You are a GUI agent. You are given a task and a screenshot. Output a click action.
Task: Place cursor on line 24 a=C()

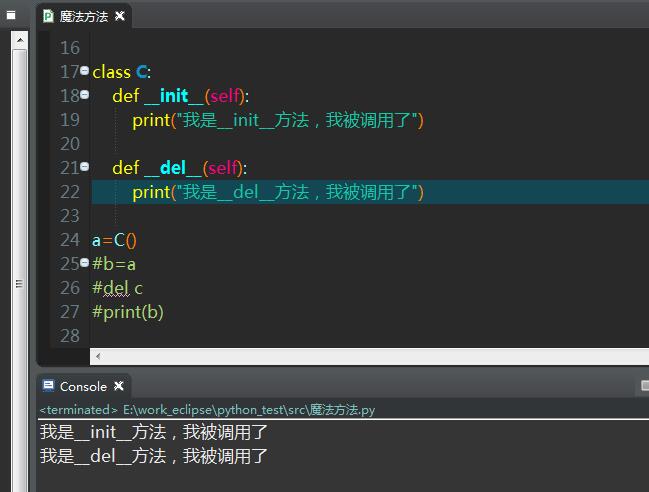point(114,240)
